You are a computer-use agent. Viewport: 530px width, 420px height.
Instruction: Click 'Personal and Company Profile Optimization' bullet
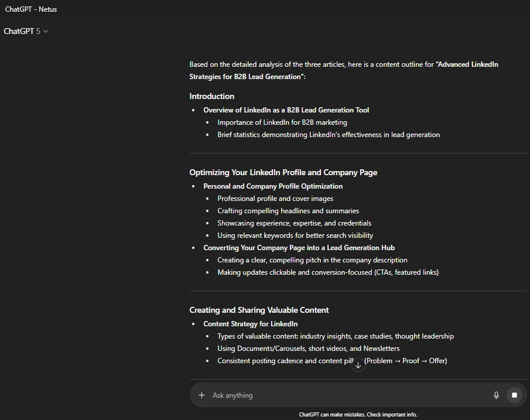[273, 186]
